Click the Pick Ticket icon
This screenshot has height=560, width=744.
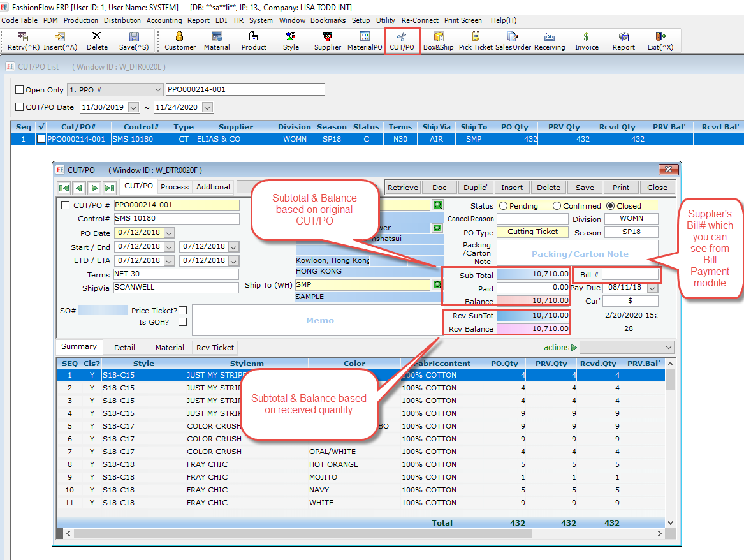(x=476, y=41)
